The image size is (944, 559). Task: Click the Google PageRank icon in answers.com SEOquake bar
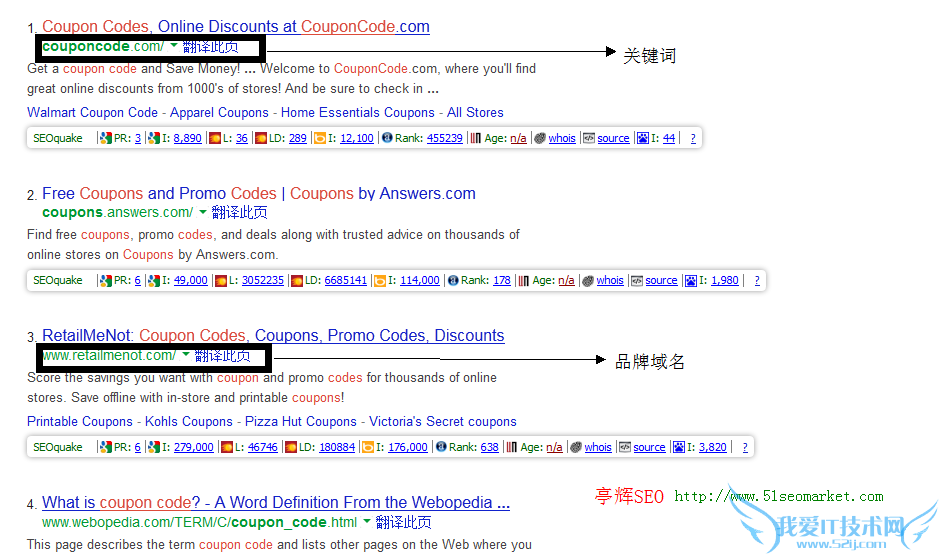coord(106,280)
